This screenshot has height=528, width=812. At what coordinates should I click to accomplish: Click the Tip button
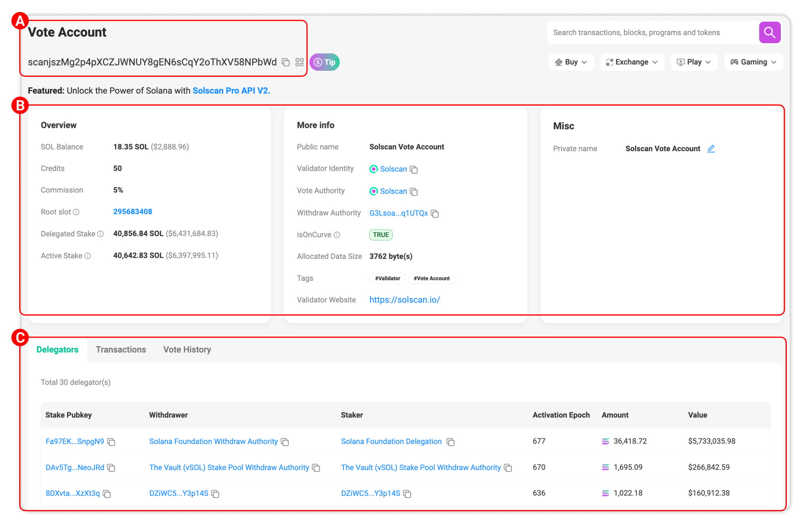tap(325, 62)
